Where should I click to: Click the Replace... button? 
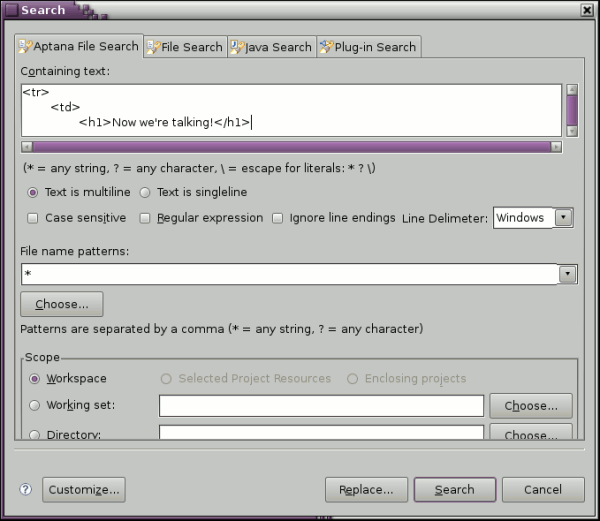(x=366, y=490)
